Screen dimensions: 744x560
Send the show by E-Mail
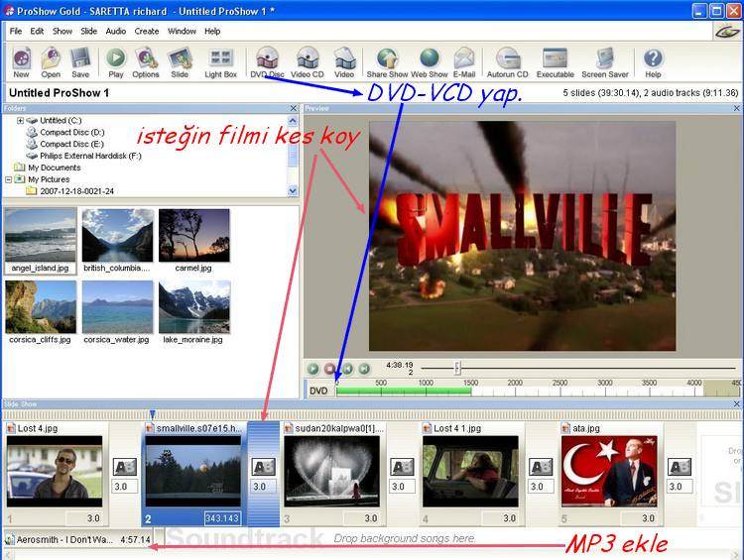tap(464, 62)
